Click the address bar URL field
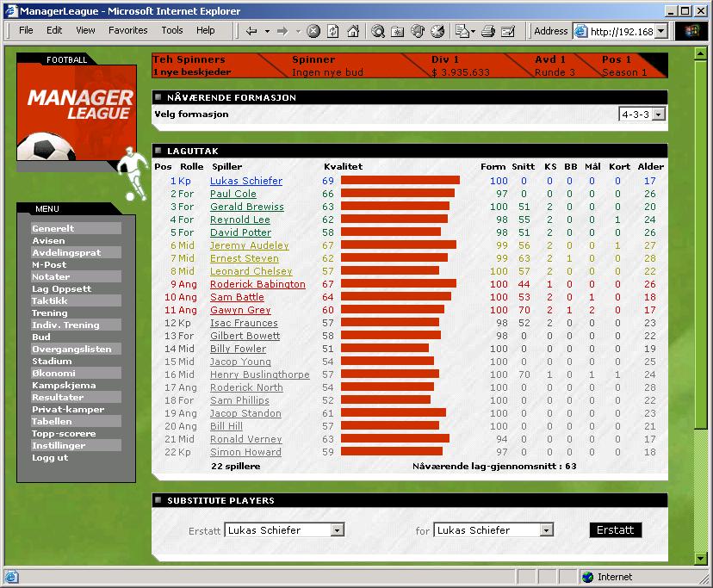The width and height of the screenshot is (713, 588). (621, 31)
